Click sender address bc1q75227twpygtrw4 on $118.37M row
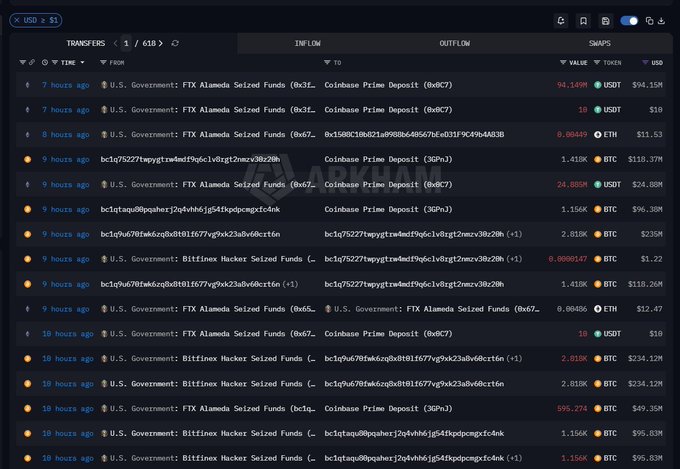680x469 pixels. tap(190, 160)
